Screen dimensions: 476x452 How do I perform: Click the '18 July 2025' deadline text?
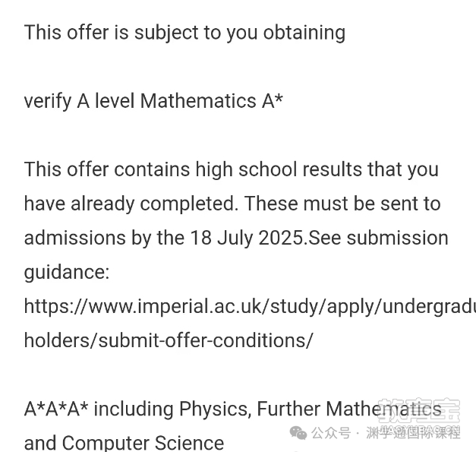(247, 238)
